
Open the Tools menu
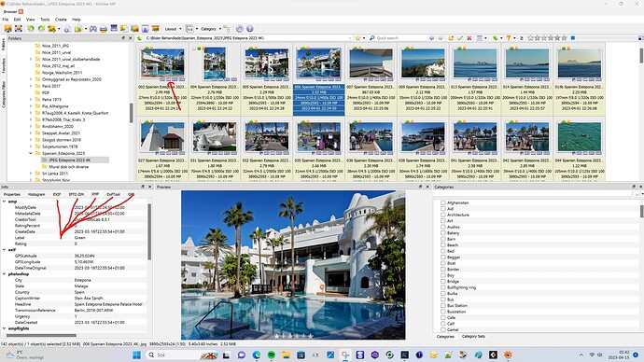point(45,20)
